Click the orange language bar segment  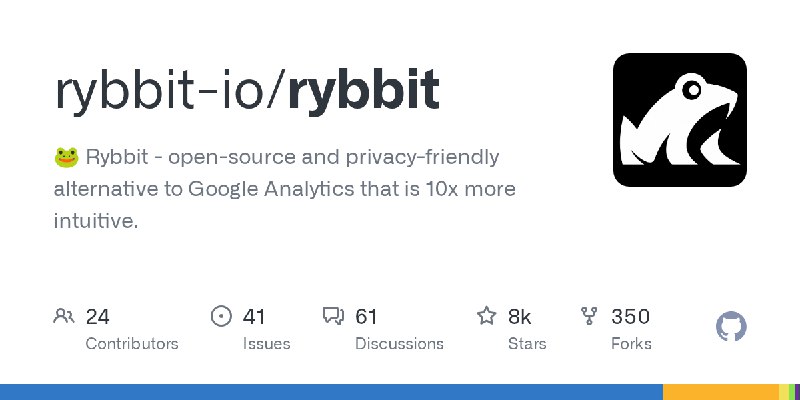coord(720,391)
